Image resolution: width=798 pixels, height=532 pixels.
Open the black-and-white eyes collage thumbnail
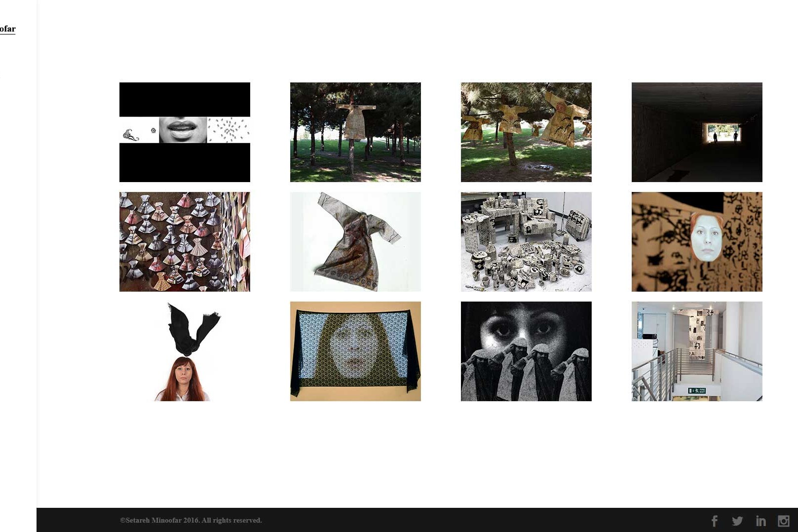pos(526,351)
